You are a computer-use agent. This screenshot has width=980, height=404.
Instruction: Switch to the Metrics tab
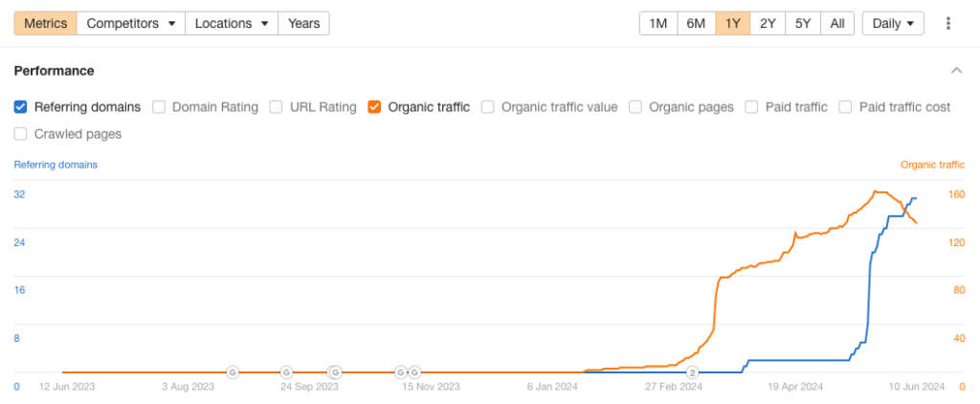click(x=45, y=23)
